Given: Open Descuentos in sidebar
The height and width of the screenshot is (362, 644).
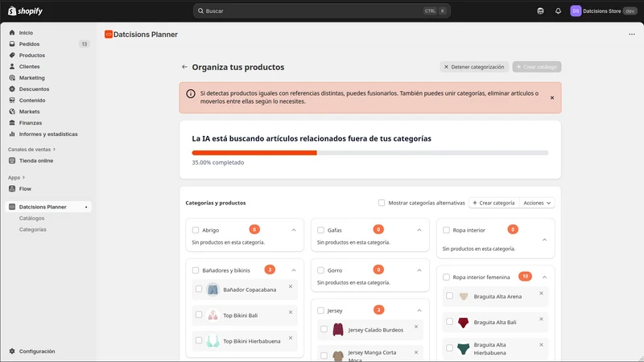Looking at the screenshot, I should pyautogui.click(x=34, y=89).
